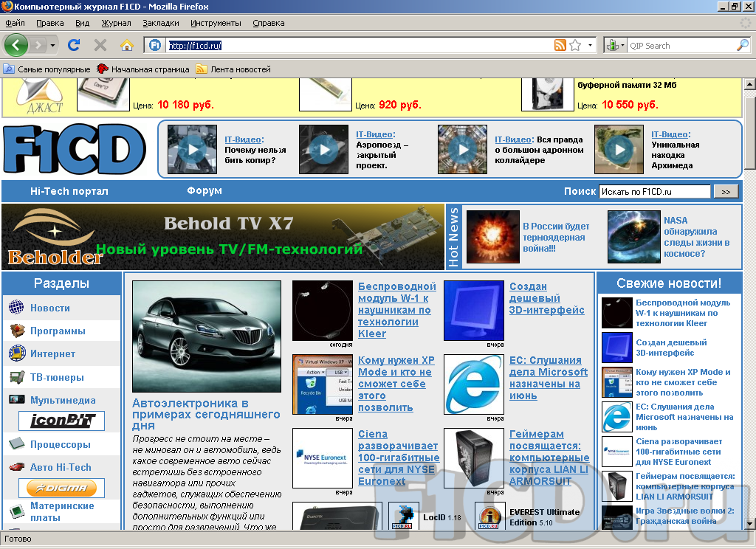Click the ТВ-тюнеры card icon
Screen dimensions: 756x549
click(x=18, y=377)
